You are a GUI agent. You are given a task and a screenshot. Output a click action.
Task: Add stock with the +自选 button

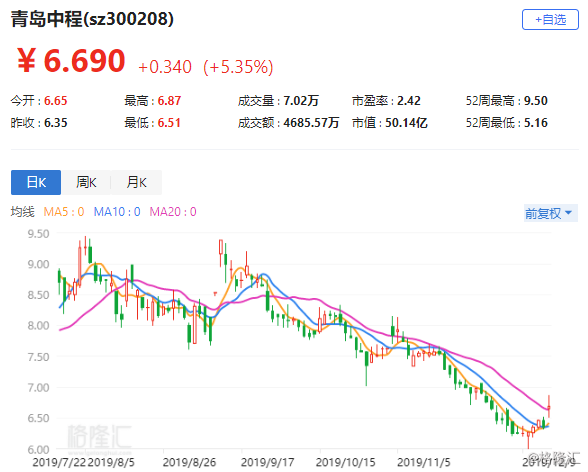[550, 19]
